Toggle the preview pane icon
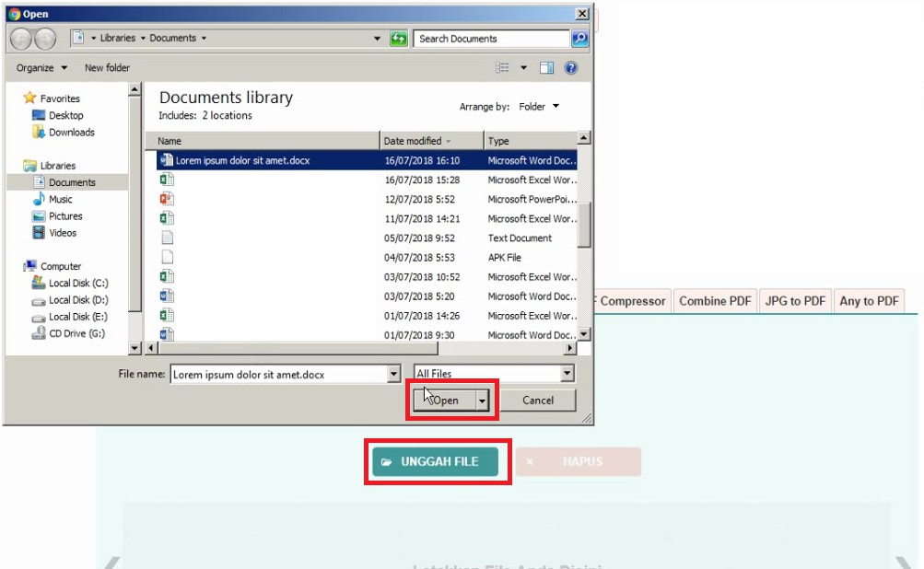Screen dimensions: 924x569 coord(547,68)
